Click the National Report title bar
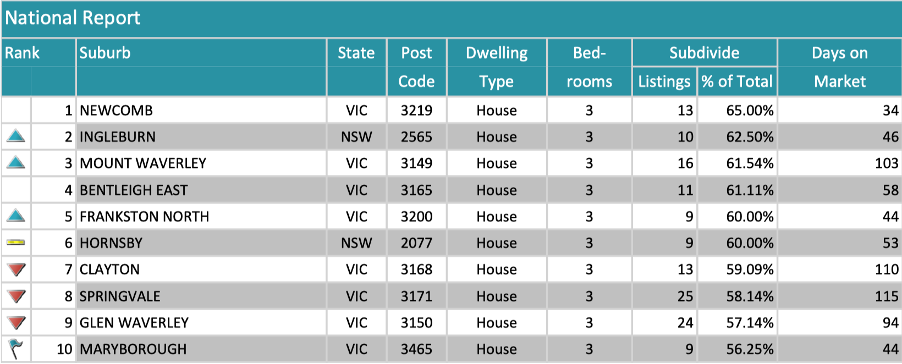902x364 pixels. point(451,18)
